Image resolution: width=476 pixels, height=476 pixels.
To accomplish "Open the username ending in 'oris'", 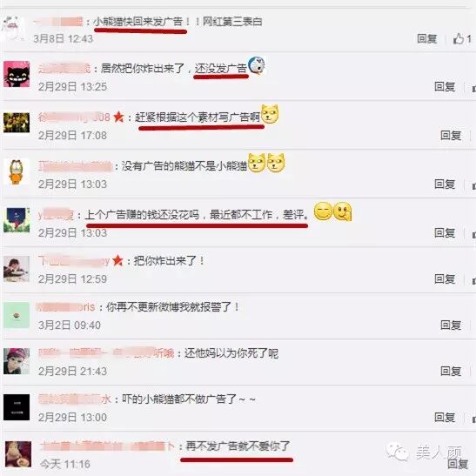I will pyautogui.click(x=65, y=307).
